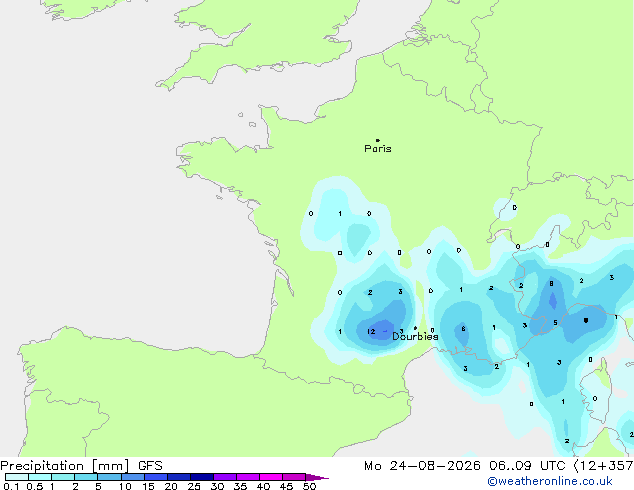Viewport: 634px width, 490px height.
Task: Click the legend tick label 25
Action: pyautogui.click(x=194, y=486)
